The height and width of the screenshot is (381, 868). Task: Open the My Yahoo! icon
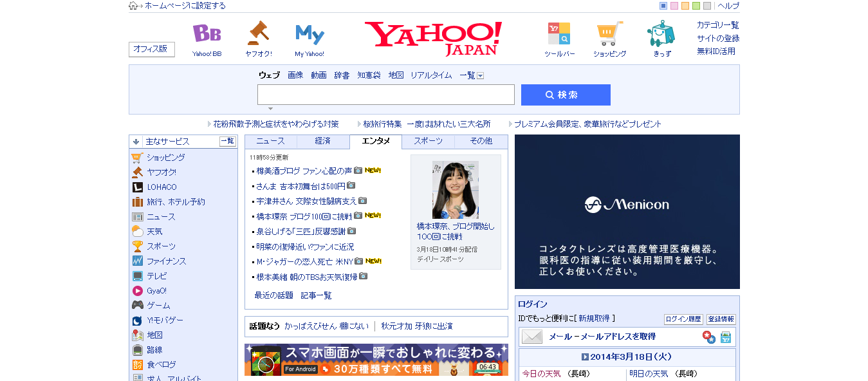(x=309, y=33)
